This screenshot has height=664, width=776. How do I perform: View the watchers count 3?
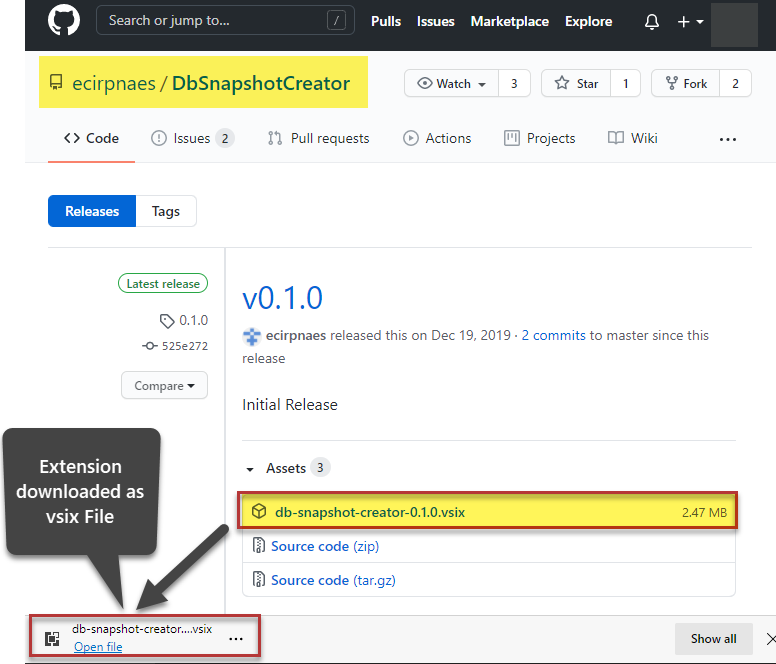click(514, 84)
